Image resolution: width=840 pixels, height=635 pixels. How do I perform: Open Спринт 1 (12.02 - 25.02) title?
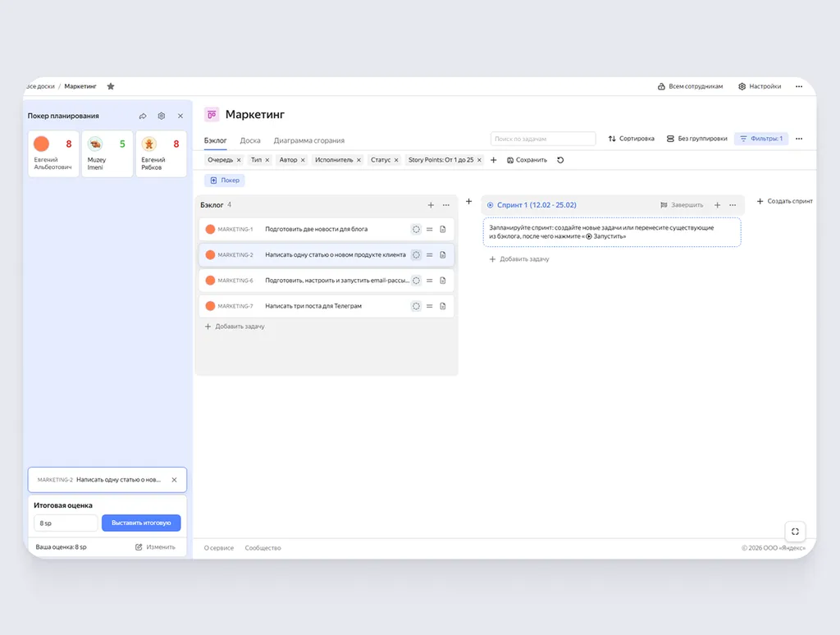[536, 205]
